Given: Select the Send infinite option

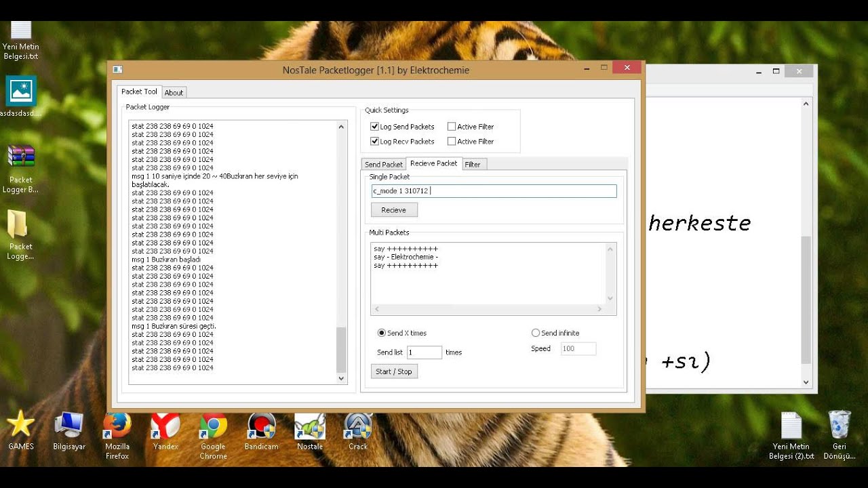Looking at the screenshot, I should [536, 333].
